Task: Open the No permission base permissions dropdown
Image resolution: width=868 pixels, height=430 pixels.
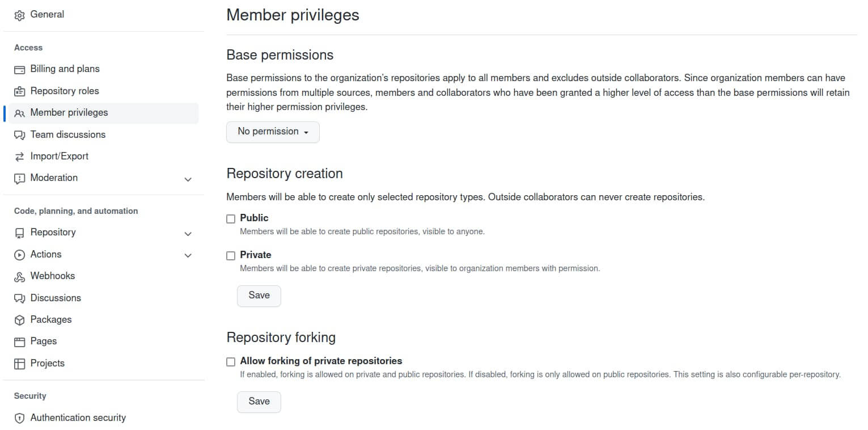Action: pyautogui.click(x=273, y=132)
